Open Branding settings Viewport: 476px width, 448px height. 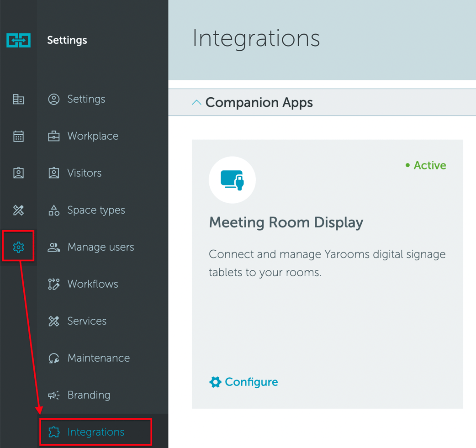[89, 395]
